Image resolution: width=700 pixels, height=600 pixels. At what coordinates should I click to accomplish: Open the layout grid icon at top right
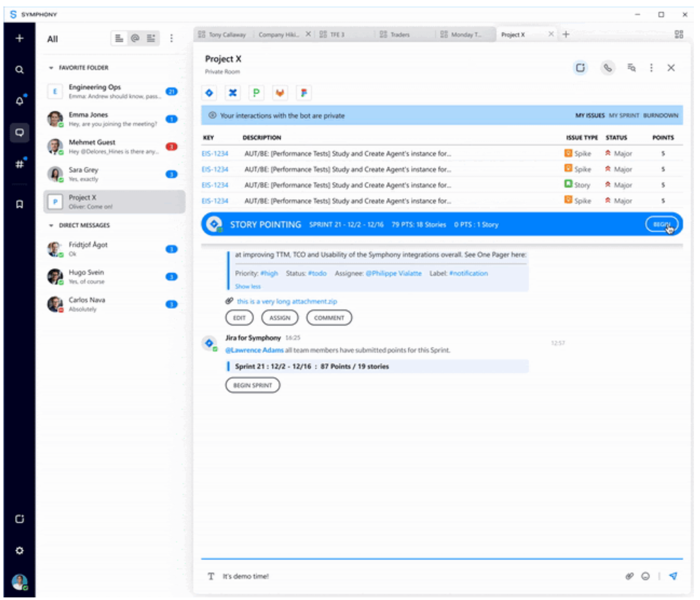[x=679, y=34]
